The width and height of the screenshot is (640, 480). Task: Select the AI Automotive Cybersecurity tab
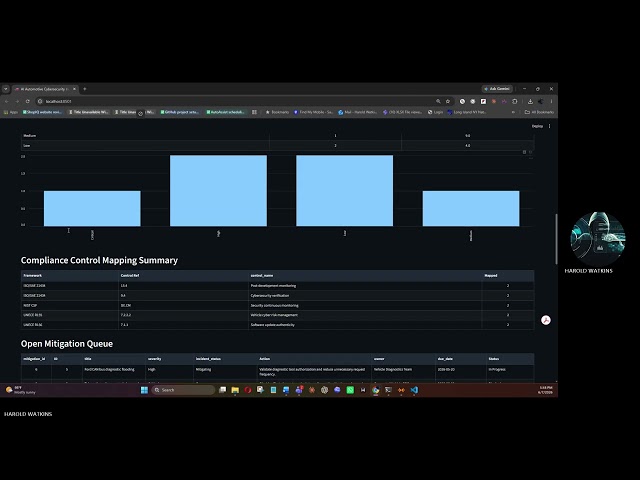pyautogui.click(x=45, y=89)
